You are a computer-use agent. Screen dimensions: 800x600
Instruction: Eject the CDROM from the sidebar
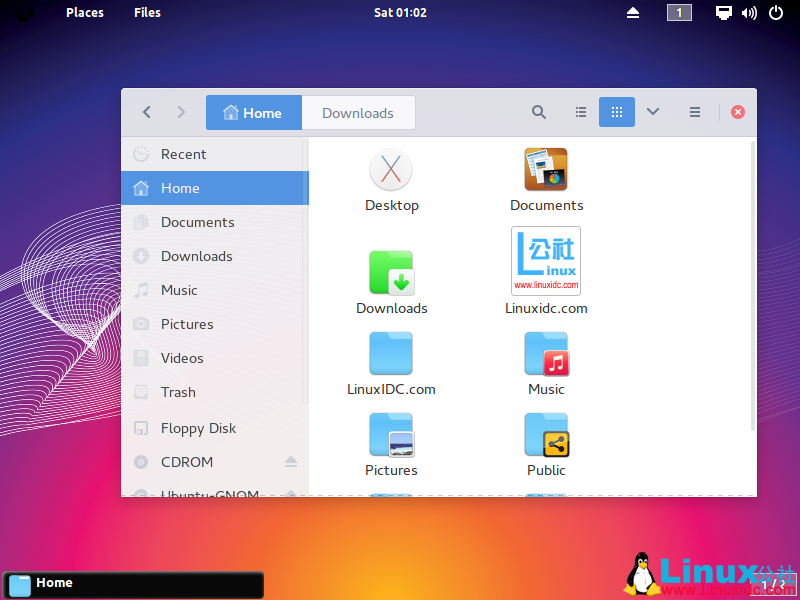(290, 462)
